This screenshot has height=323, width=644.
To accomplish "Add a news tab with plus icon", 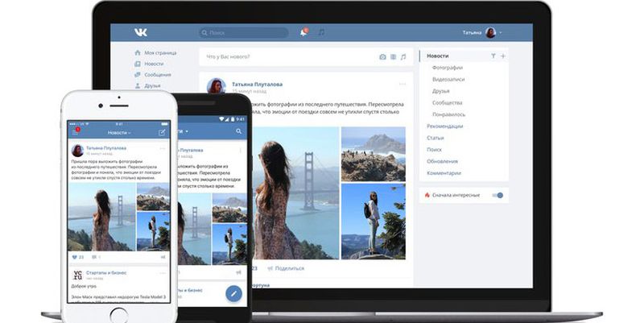I will pos(503,56).
